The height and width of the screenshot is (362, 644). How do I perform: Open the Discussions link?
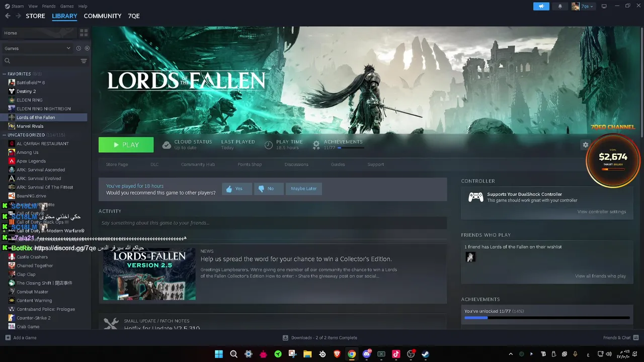(296, 164)
